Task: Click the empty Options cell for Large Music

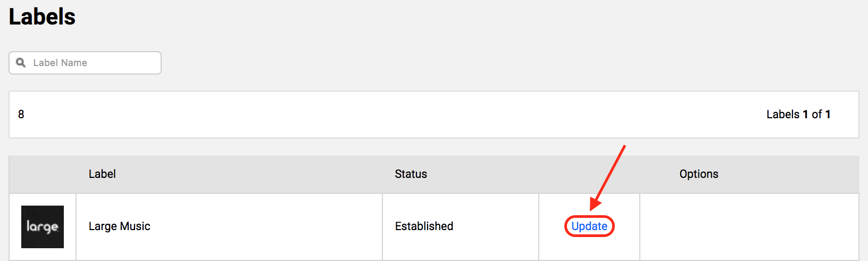Action: 749,226
